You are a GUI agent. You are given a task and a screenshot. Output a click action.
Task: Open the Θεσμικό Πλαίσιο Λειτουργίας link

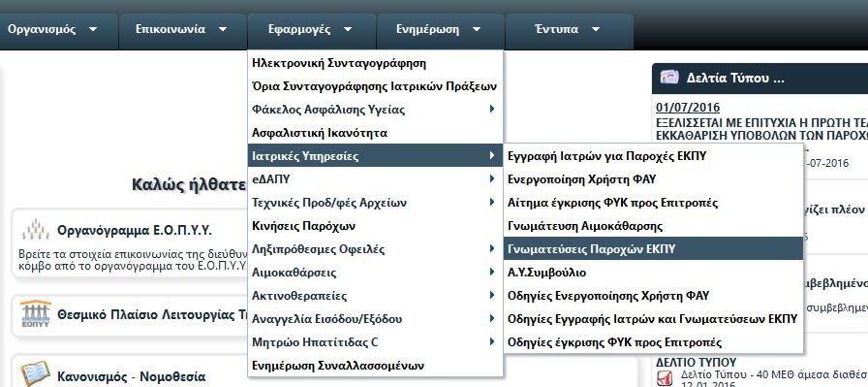point(152,315)
